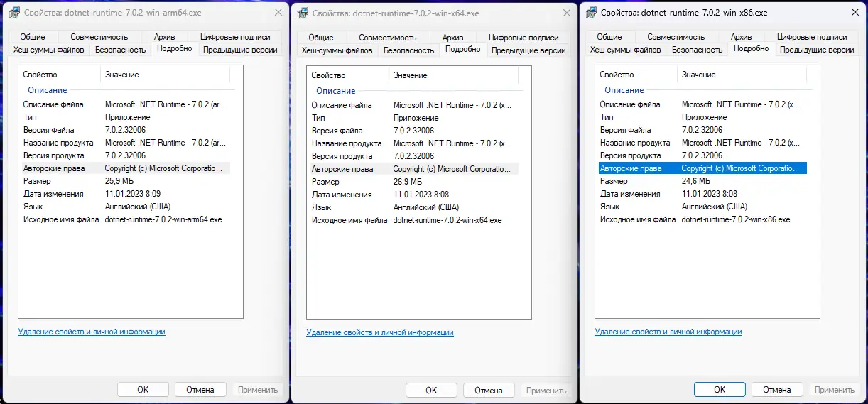
Task: Click the x86 properties window title icon
Action: point(591,13)
